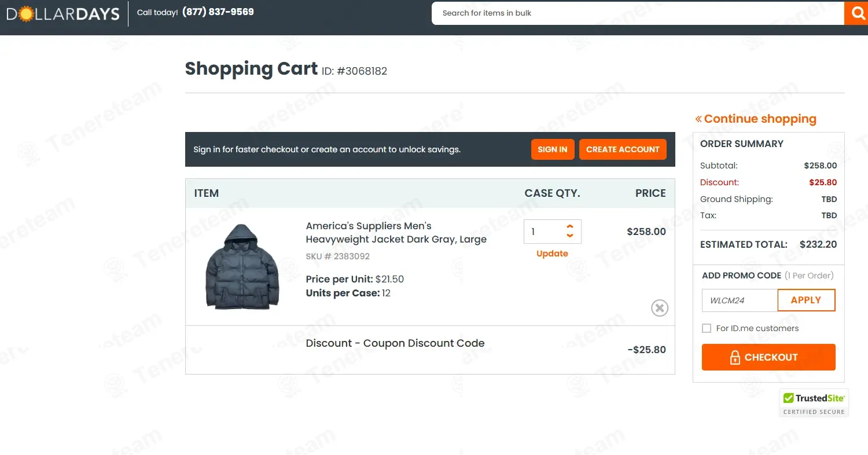Click the Update quantity link
This screenshot has width=868, height=455.
(x=552, y=254)
